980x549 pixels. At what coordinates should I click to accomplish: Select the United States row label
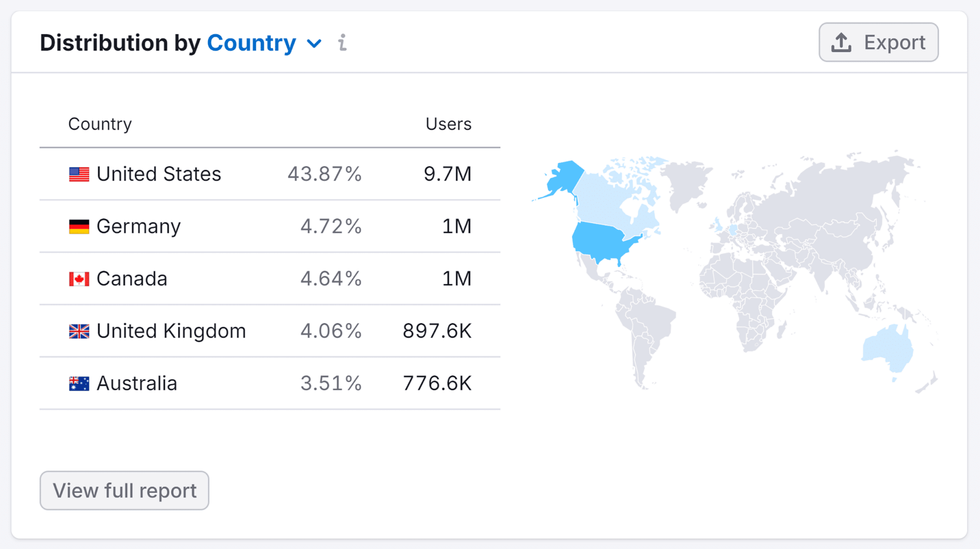click(159, 174)
